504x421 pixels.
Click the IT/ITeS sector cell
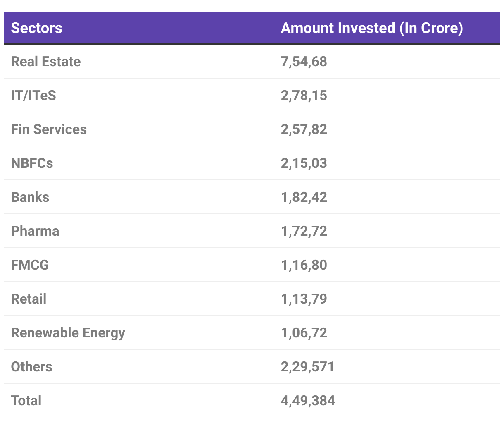pos(33,96)
